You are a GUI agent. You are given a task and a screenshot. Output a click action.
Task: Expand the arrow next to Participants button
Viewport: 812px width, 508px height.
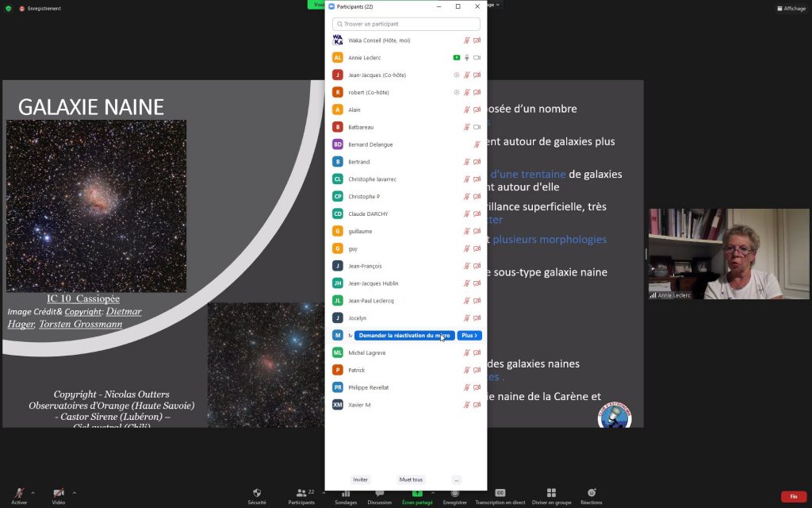(324, 492)
